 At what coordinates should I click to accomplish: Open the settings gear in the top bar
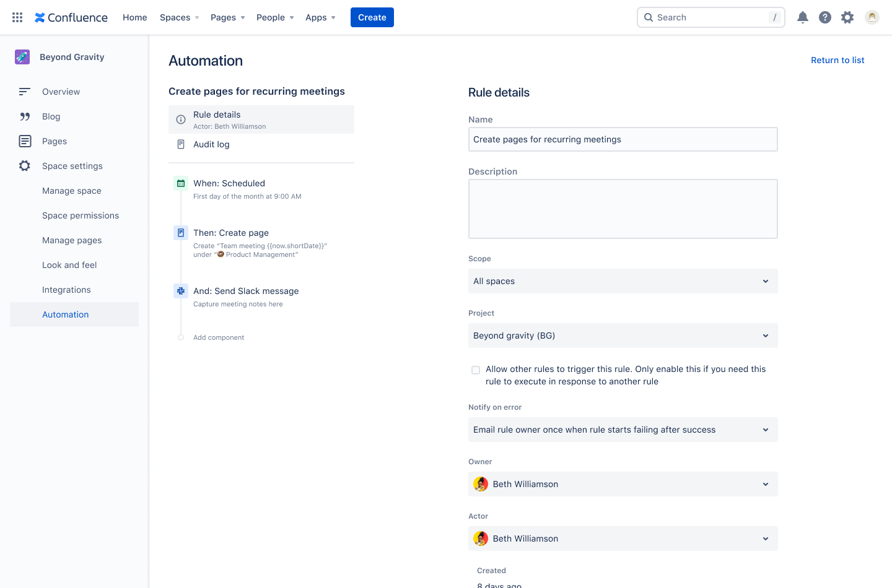point(847,17)
